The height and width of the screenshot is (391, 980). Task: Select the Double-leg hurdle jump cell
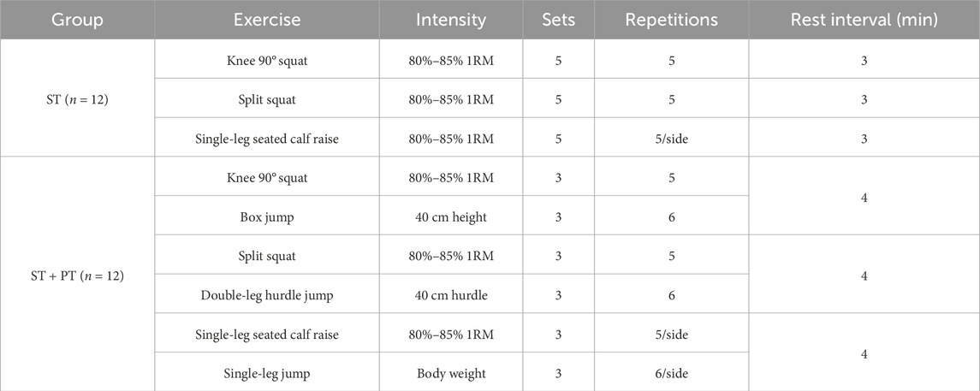tap(268, 295)
